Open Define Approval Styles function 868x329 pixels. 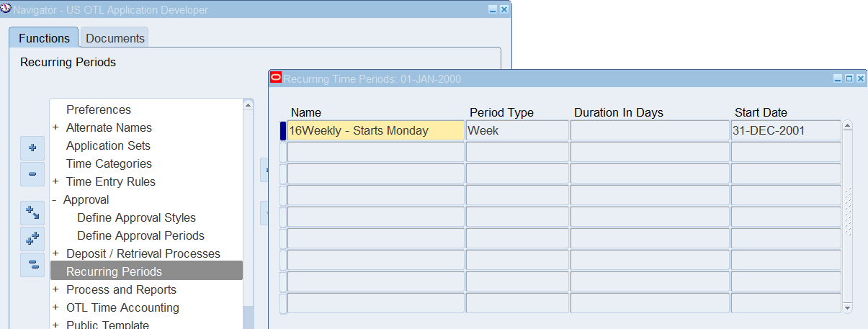tap(136, 217)
